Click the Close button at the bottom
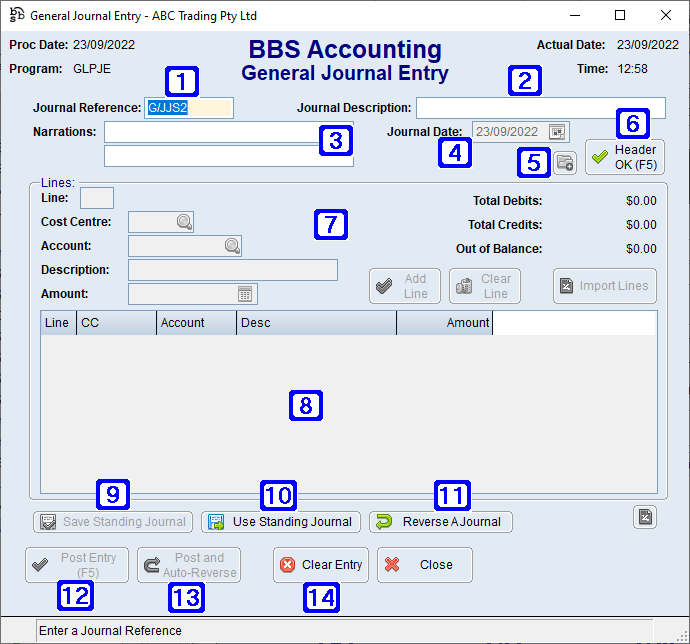690x644 pixels. [424, 565]
